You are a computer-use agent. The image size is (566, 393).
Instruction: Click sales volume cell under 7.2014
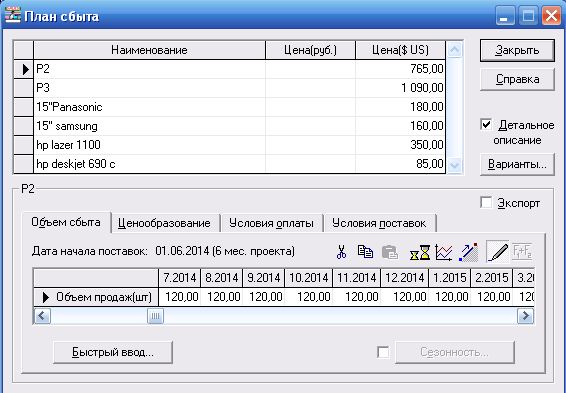tap(179, 297)
